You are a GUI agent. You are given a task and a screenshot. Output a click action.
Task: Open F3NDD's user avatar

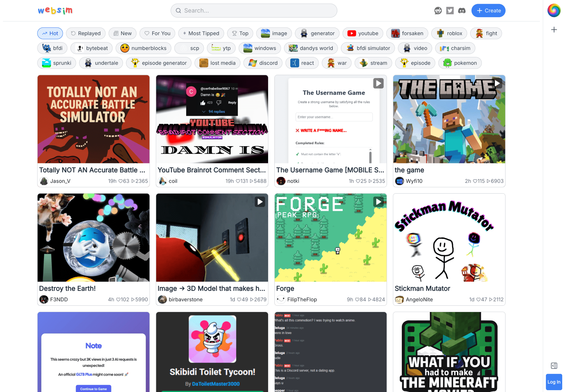(44, 299)
